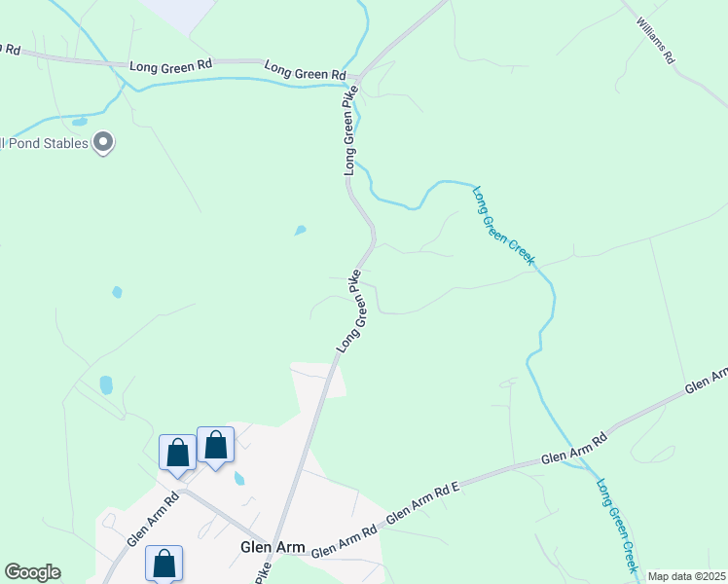Click the Mill Pond Stables text label
The height and width of the screenshot is (584, 728).
click(x=44, y=143)
